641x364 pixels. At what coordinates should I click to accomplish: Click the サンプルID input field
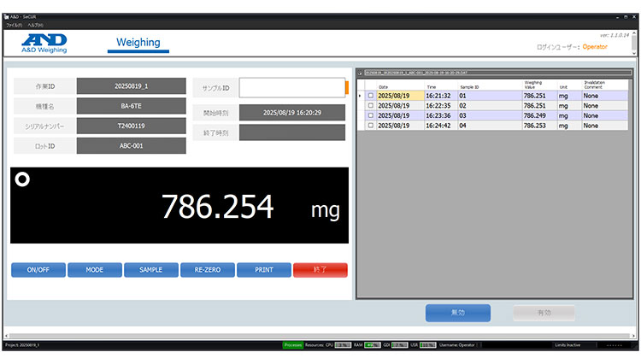point(292,87)
